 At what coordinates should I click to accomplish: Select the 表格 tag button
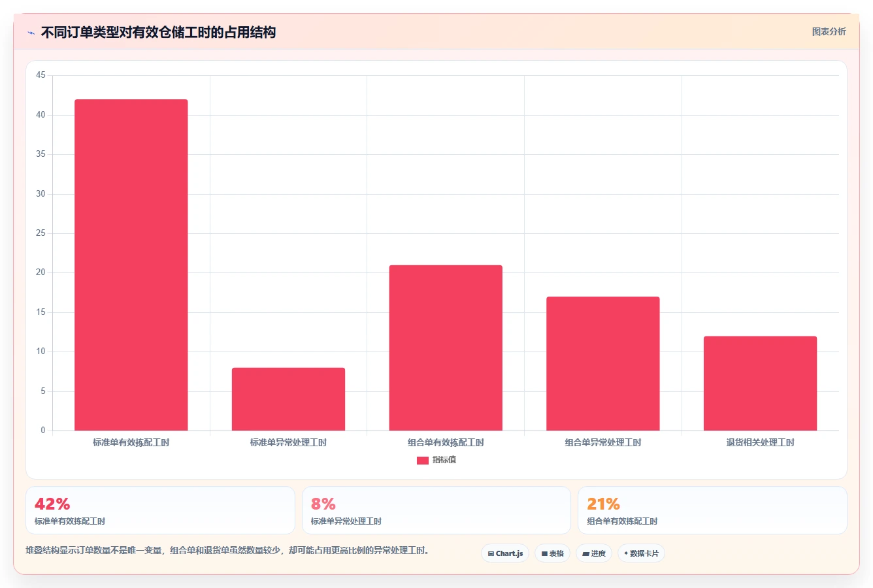pyautogui.click(x=552, y=553)
